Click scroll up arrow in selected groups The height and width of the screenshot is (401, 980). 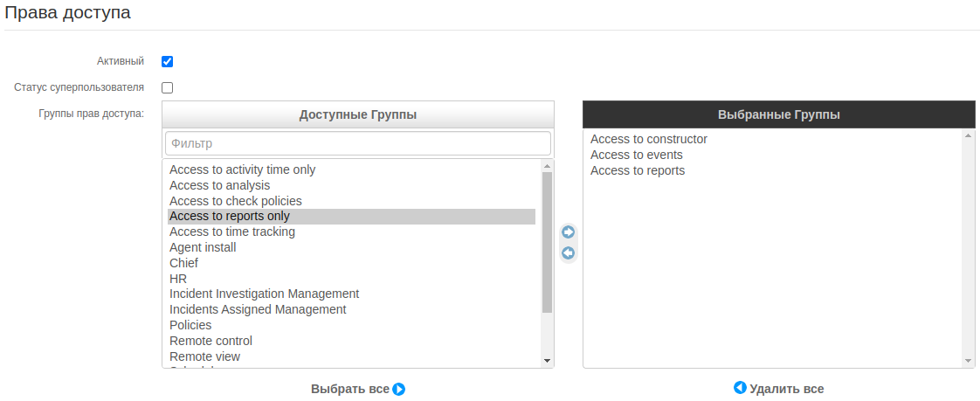968,135
